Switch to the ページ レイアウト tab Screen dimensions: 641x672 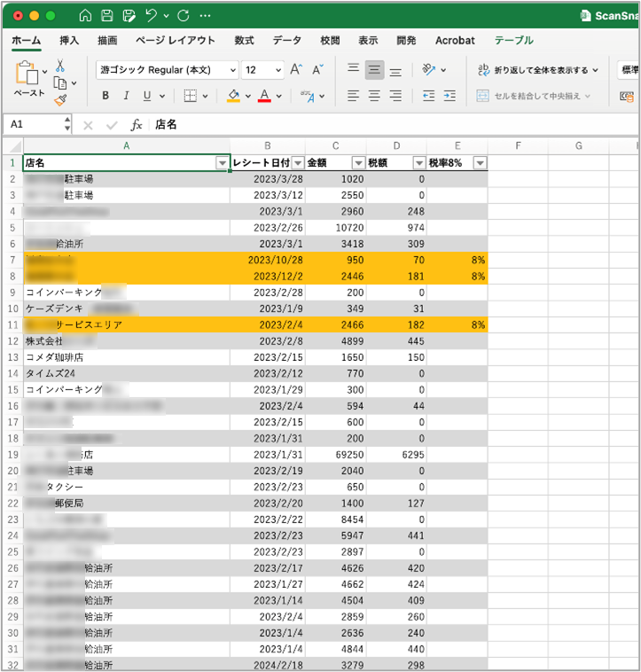176,40
